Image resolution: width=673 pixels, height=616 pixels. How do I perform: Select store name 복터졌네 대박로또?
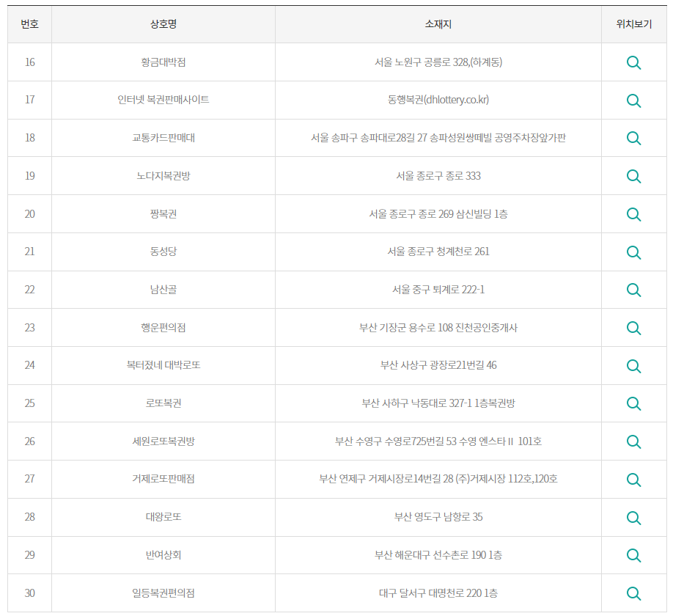[163, 365]
